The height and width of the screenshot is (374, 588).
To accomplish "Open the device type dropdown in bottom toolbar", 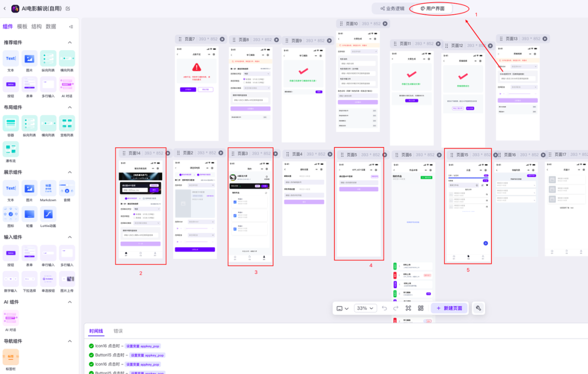I will click(x=342, y=308).
